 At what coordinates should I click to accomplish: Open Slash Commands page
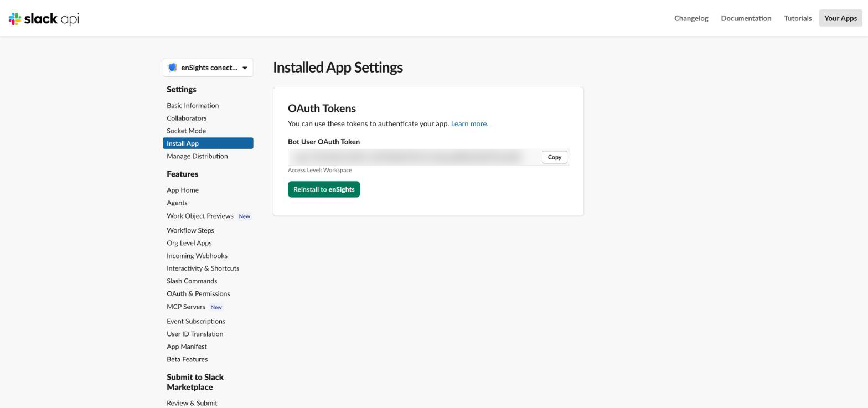pyautogui.click(x=192, y=281)
